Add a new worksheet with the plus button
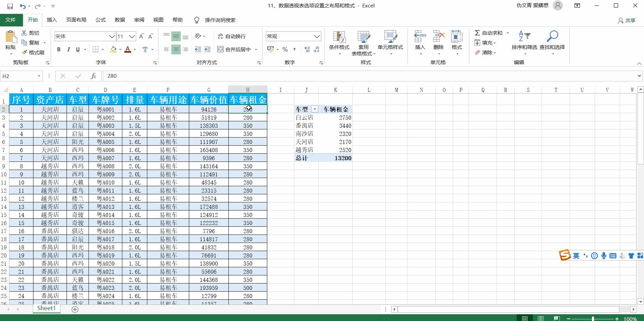644x321 pixels. point(74,308)
